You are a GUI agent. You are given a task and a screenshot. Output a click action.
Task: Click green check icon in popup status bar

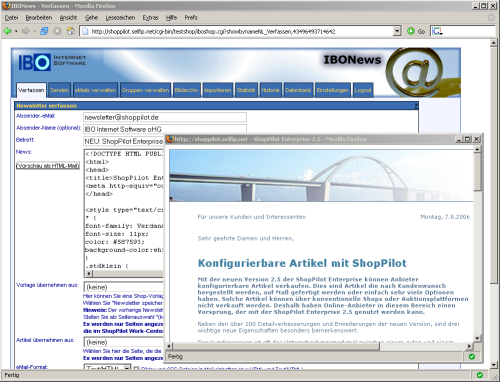click(472, 357)
